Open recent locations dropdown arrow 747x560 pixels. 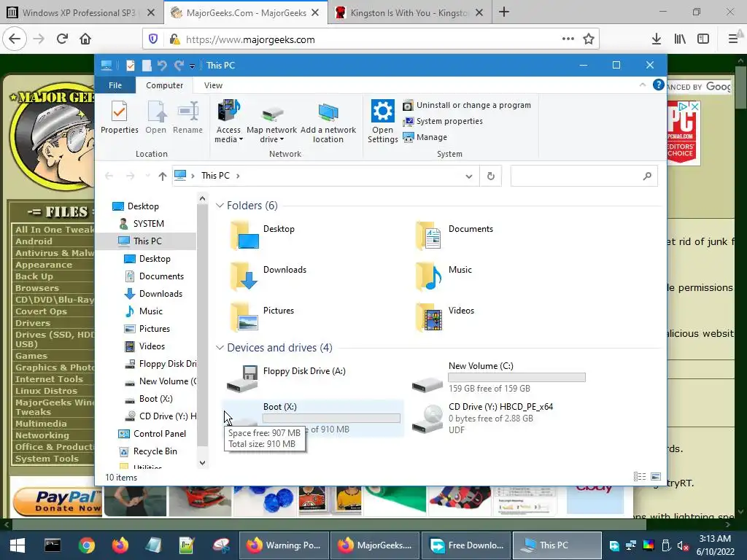coord(147,176)
